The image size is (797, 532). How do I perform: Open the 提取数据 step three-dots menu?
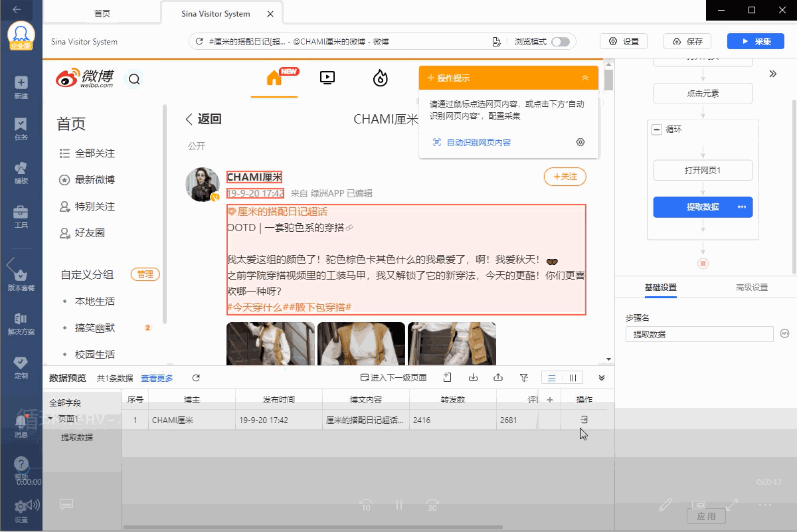[742, 207]
